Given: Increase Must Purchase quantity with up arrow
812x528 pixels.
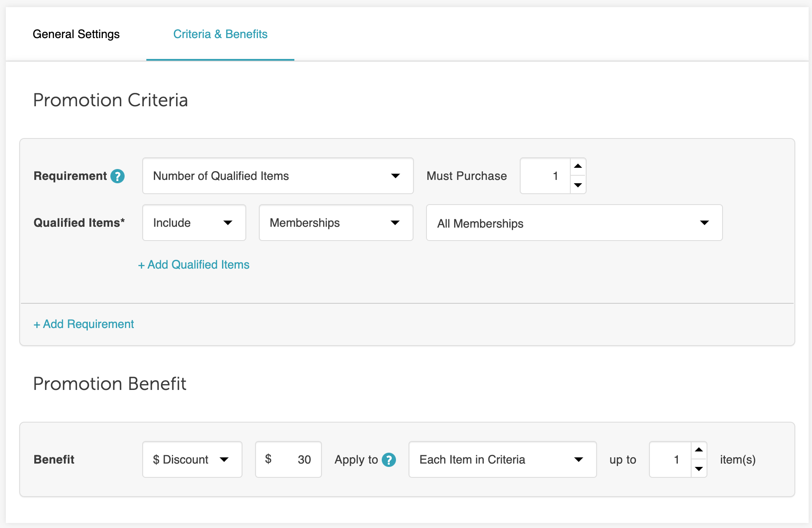Looking at the screenshot, I should [x=578, y=167].
